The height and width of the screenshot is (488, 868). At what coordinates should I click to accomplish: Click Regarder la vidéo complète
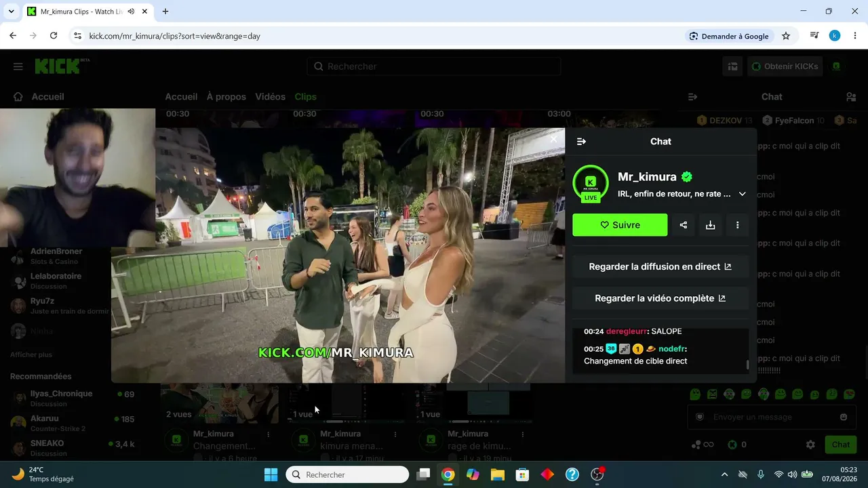[x=660, y=298]
